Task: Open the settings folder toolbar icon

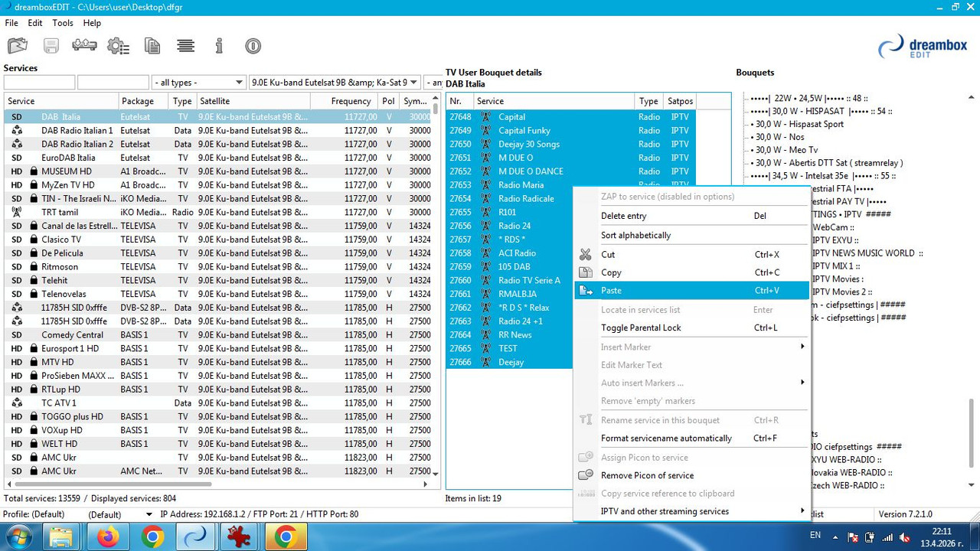Action: (15, 46)
